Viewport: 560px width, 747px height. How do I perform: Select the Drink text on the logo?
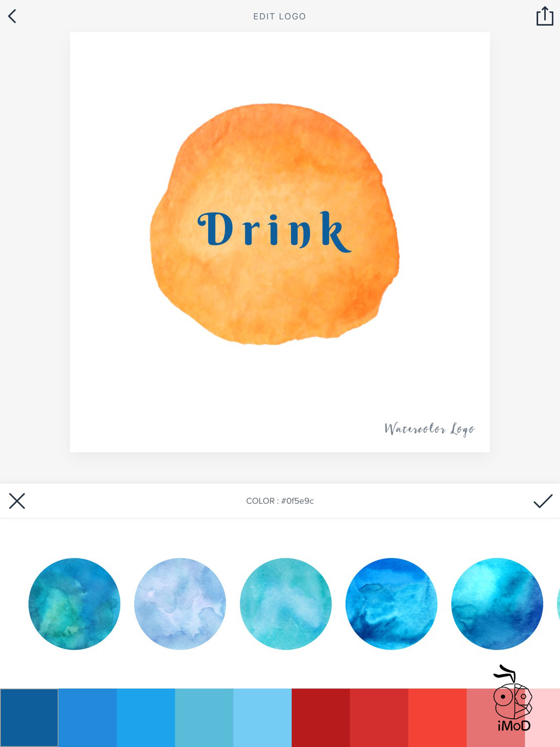pos(274,231)
